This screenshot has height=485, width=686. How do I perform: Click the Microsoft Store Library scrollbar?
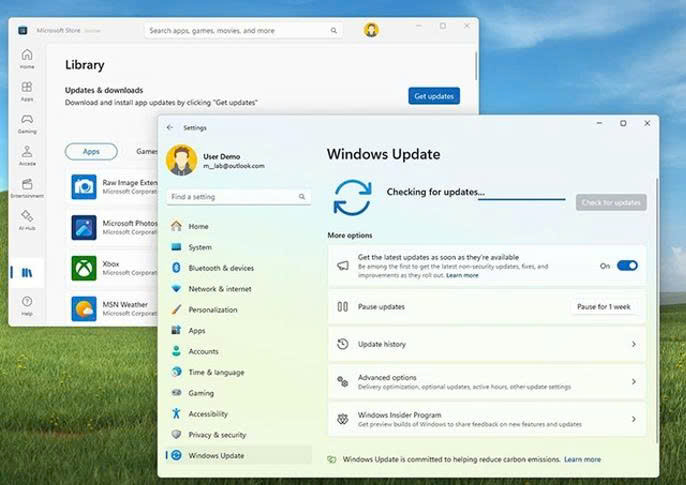(476, 66)
